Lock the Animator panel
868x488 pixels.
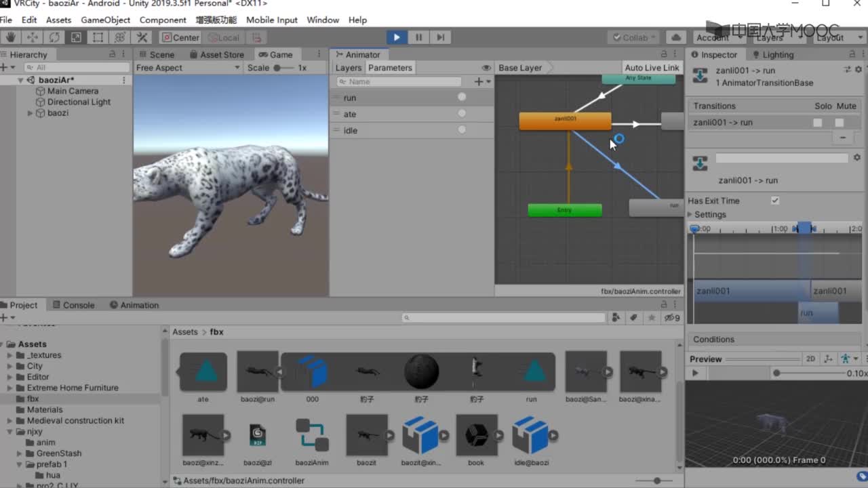[665, 54]
